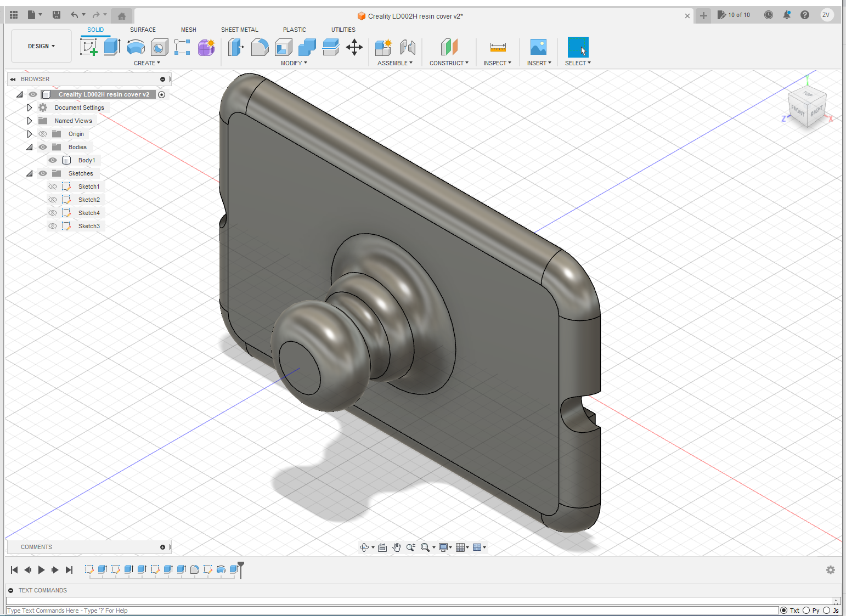Click the Zoom magnifier with plus-minus
Viewport: 846px width, 616px height.
click(x=410, y=547)
